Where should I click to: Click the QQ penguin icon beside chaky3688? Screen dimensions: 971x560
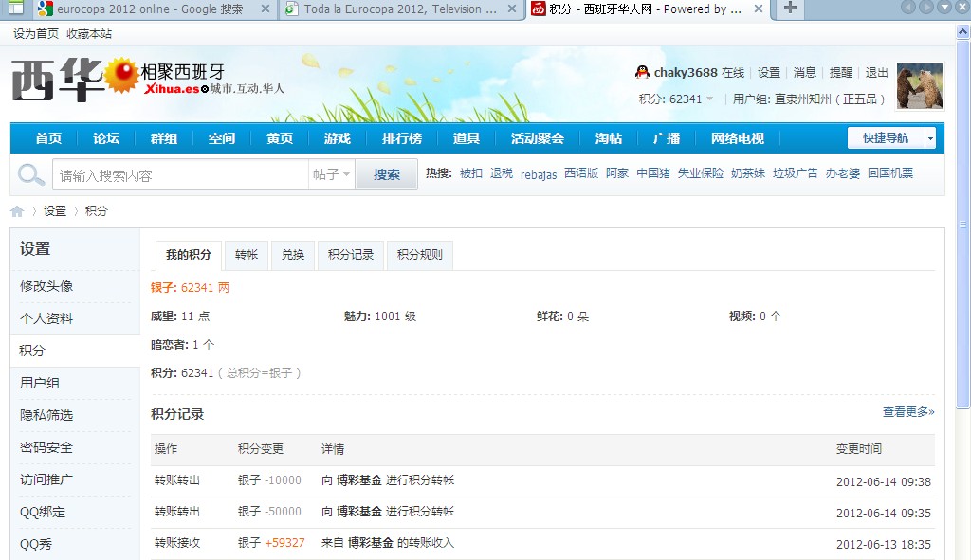pos(640,71)
